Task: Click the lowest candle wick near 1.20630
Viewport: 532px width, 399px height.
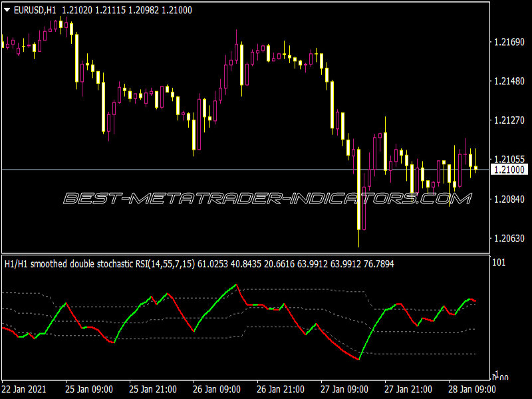Action: (358, 239)
